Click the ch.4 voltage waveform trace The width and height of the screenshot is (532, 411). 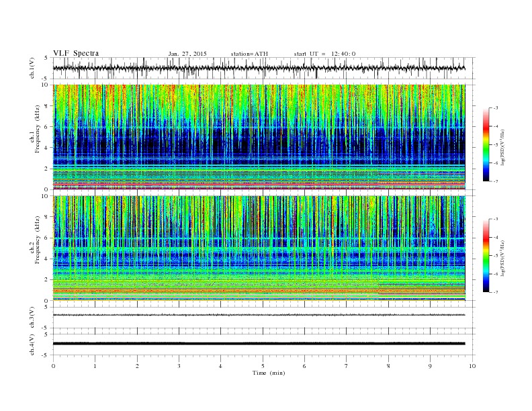[259, 344]
